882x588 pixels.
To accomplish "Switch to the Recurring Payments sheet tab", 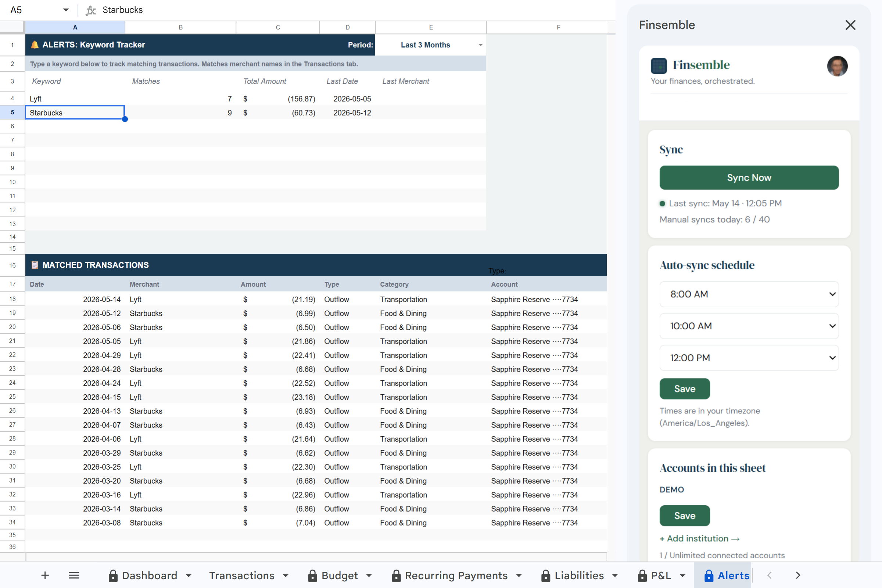I will coord(456,576).
